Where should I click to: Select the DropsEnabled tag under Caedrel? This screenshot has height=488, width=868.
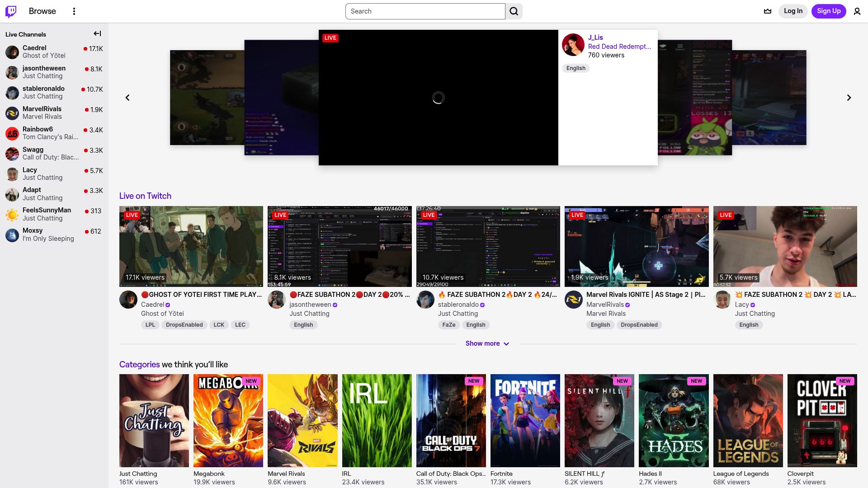pos(184,325)
